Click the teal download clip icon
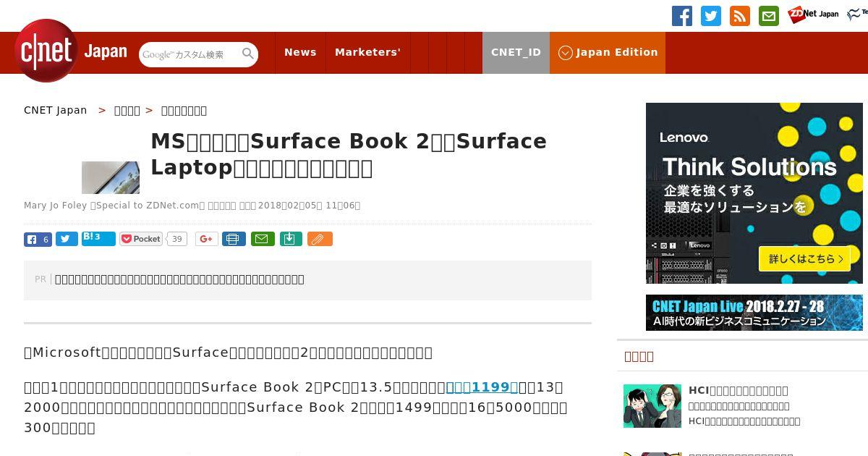The image size is (868, 456). pyautogui.click(x=291, y=239)
